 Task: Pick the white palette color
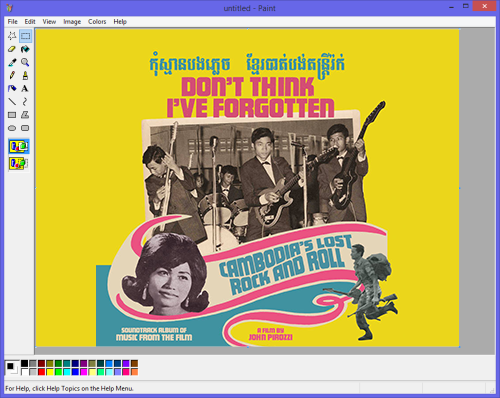pos(25,372)
